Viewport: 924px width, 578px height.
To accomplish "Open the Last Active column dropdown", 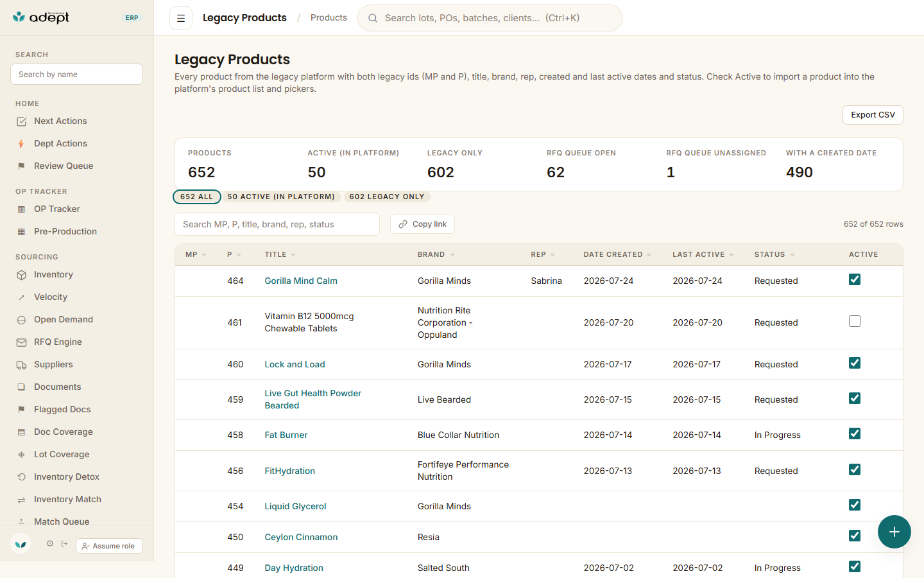I will click(x=732, y=255).
